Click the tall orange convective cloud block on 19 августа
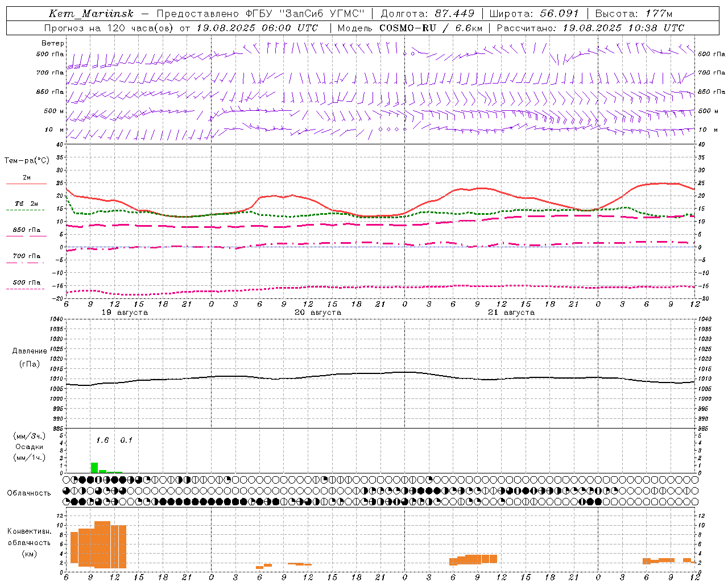The image size is (728, 582). [x=102, y=545]
